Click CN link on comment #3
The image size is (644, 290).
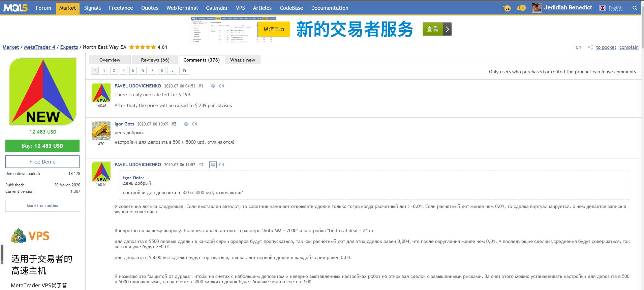[221, 165]
